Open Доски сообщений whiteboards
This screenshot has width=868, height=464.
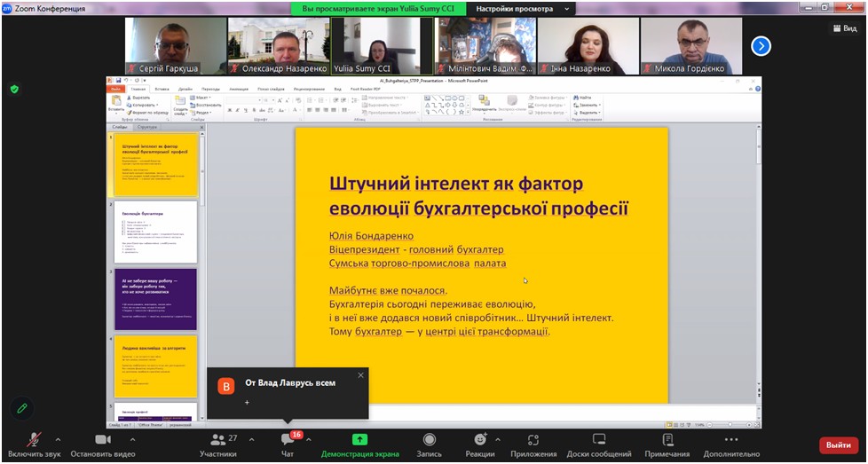[x=599, y=440]
